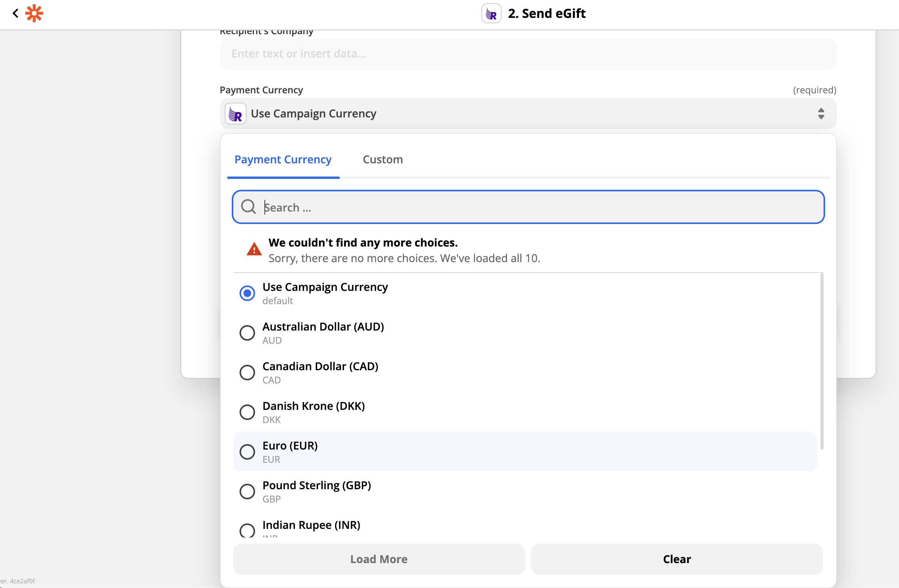Pick the Euro (EUR) radio option
The image size is (899, 588).
(x=247, y=452)
